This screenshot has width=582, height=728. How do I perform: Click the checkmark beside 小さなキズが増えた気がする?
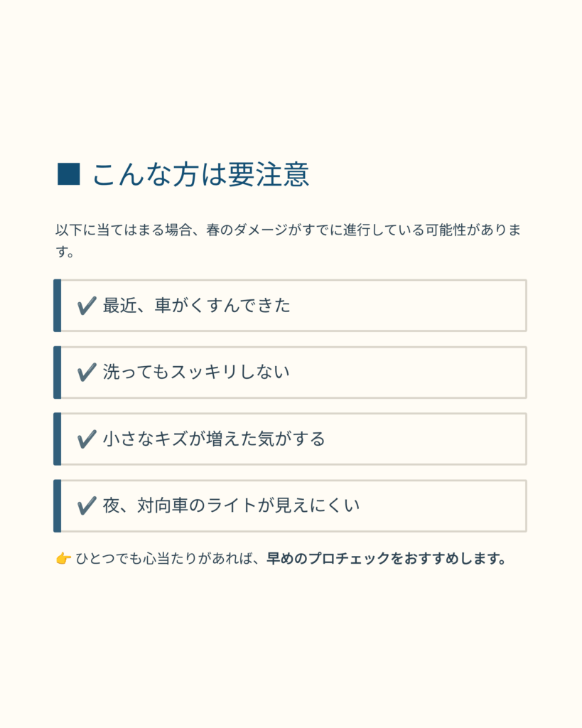click(87, 439)
